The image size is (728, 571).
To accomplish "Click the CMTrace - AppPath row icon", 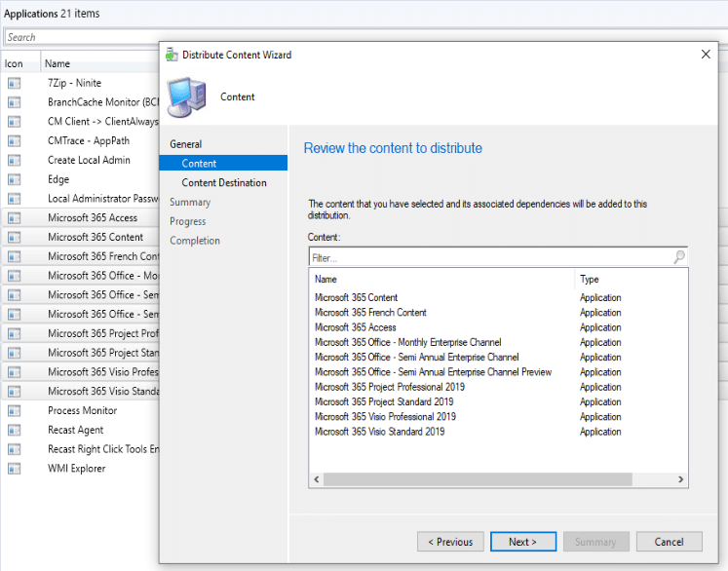I will (x=14, y=141).
